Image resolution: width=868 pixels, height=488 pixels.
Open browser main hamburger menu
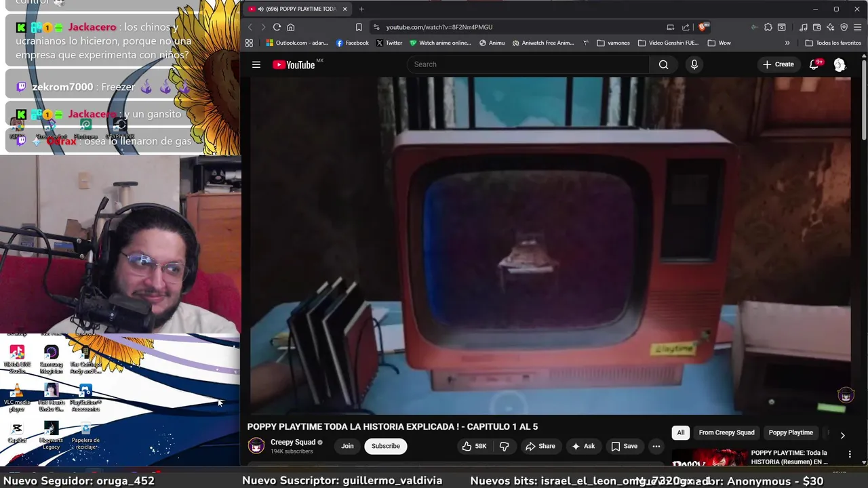858,27
